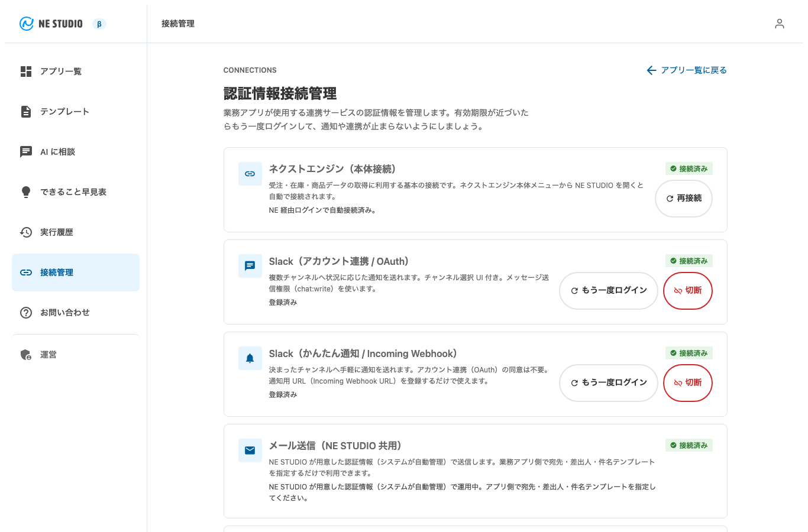Click the link icon on ネクストエンジン card
Image resolution: width=808 pixels, height=532 pixels.
[x=250, y=174]
